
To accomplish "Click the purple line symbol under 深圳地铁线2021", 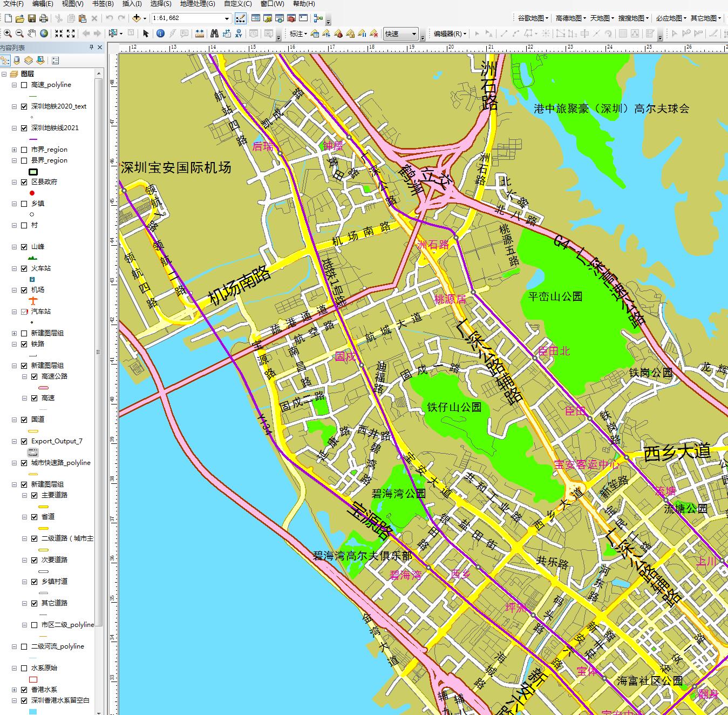I will point(32,139).
